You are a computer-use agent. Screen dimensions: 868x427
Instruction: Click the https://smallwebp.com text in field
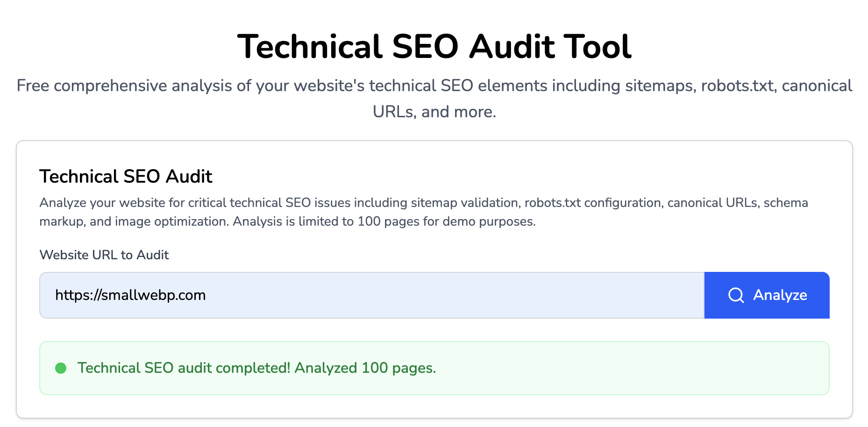(130, 295)
